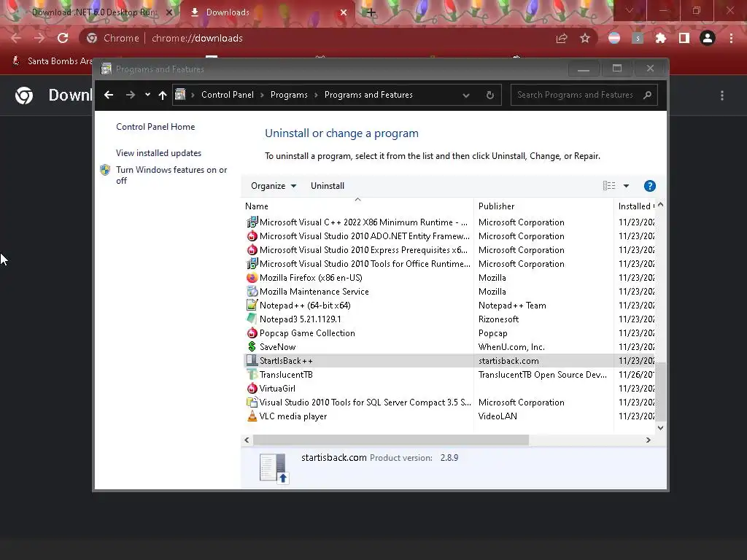The height and width of the screenshot is (560, 747).
Task: Select the StartIsBack++ icon
Action: [252, 360]
